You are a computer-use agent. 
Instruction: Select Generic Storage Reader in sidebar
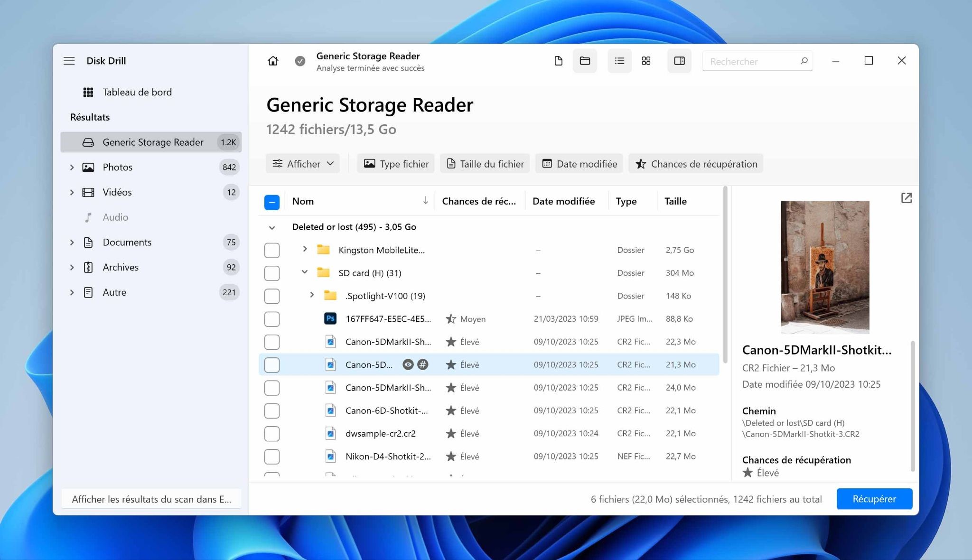click(x=151, y=142)
